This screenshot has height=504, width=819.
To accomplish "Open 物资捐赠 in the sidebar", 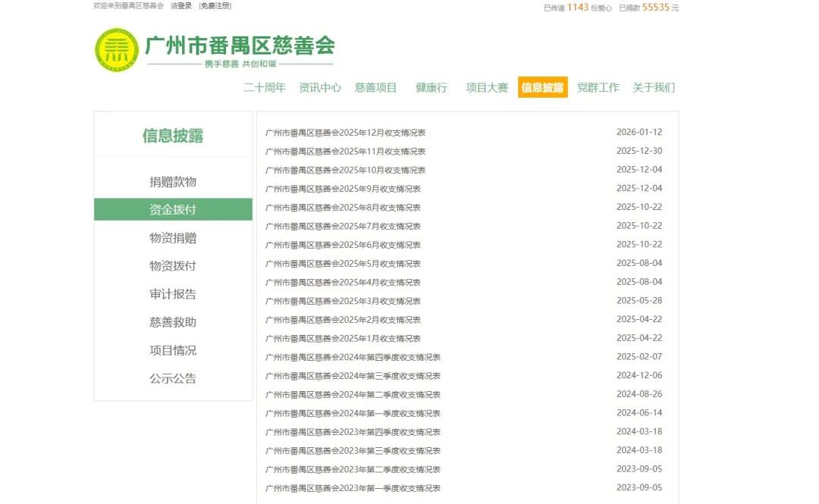I will [x=173, y=238].
